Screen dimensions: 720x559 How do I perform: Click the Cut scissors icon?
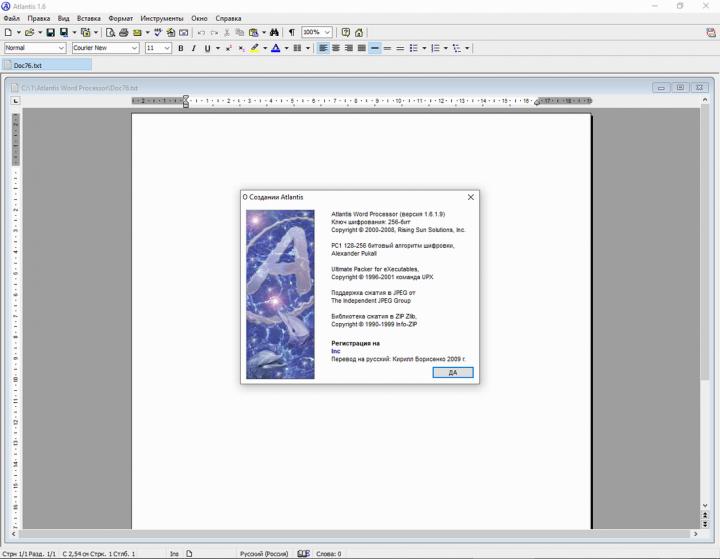(x=226, y=33)
